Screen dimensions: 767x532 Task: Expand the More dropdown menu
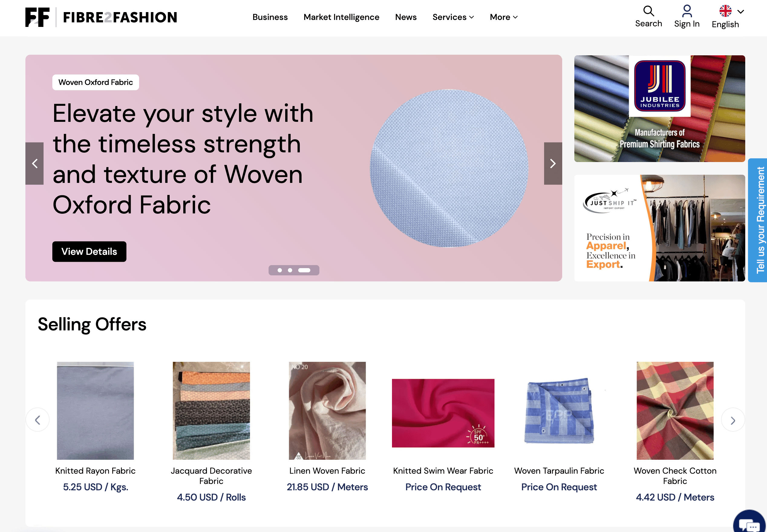coord(504,17)
